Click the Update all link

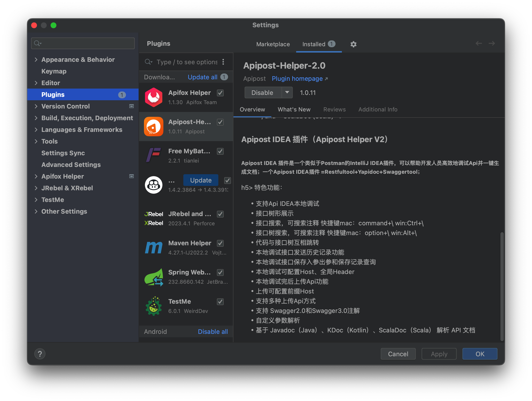point(202,77)
